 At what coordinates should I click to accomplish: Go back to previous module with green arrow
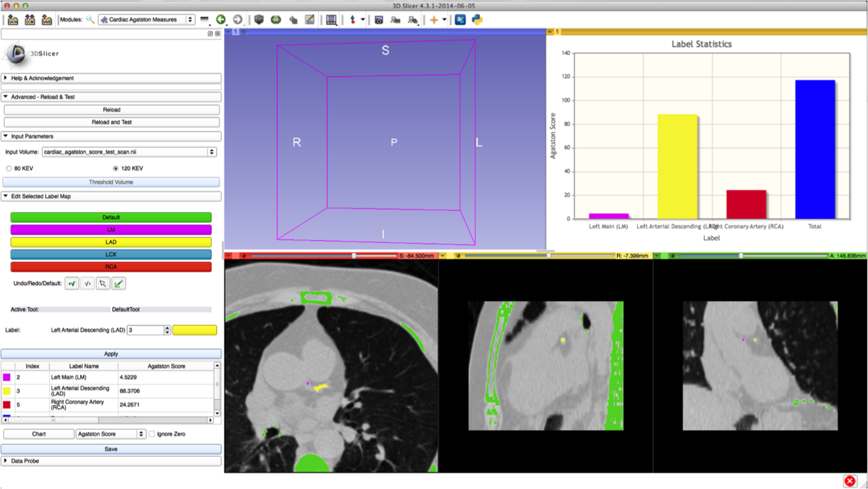[221, 20]
